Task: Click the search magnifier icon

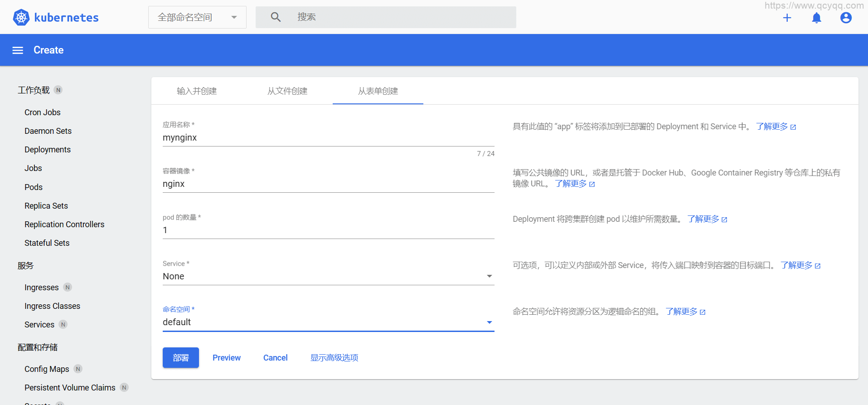Action: point(276,17)
